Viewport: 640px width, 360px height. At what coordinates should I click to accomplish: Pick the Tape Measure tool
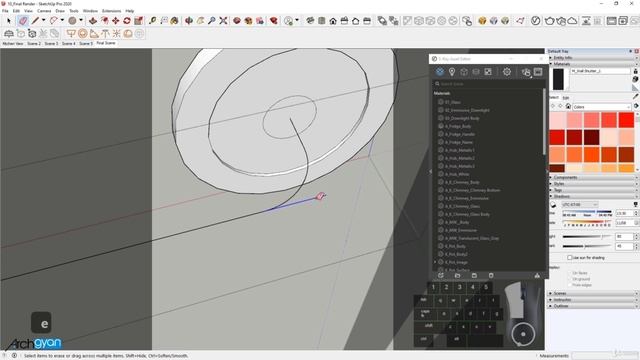(153, 20)
